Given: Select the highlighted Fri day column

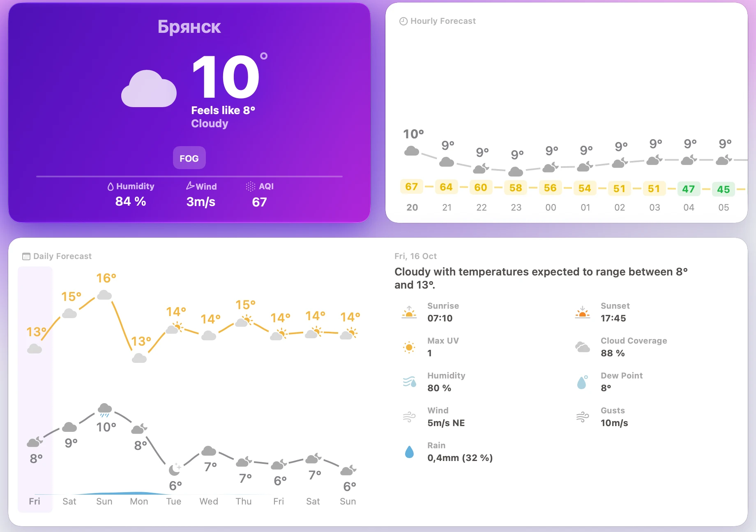Looking at the screenshot, I should (35, 389).
